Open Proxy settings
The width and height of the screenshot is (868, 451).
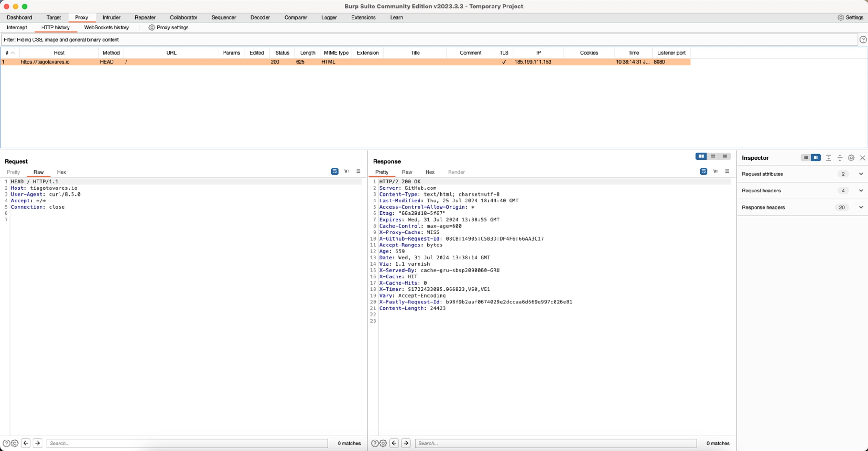click(x=168, y=28)
